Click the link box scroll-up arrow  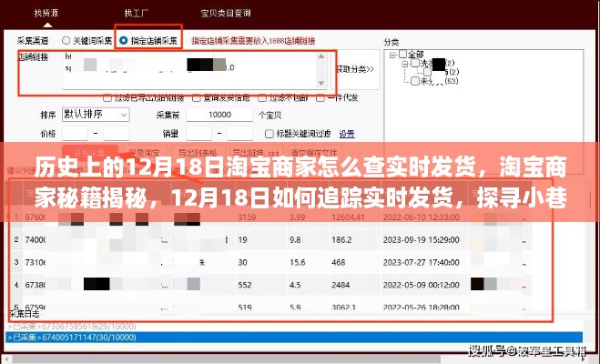click(x=321, y=56)
